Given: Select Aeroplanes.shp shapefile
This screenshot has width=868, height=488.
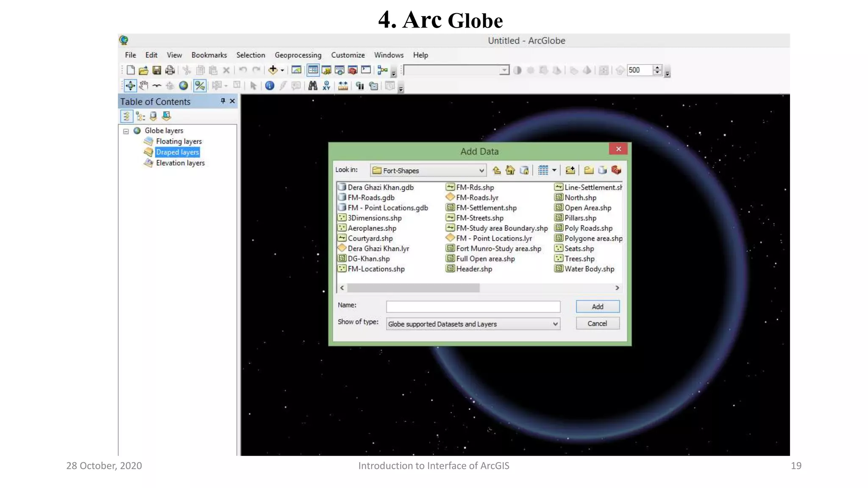Looking at the screenshot, I should (x=367, y=228).
